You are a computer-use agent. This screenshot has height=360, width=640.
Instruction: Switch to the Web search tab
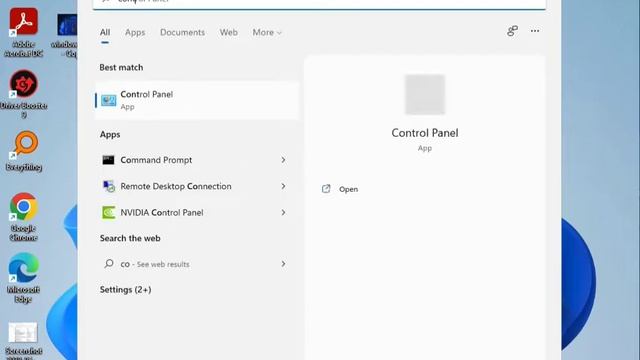[229, 32]
